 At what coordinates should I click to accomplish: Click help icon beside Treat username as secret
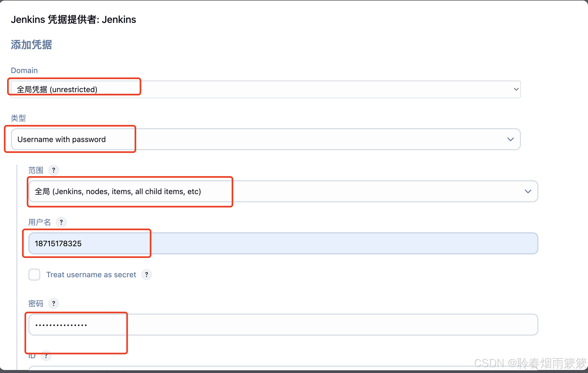pyautogui.click(x=147, y=275)
